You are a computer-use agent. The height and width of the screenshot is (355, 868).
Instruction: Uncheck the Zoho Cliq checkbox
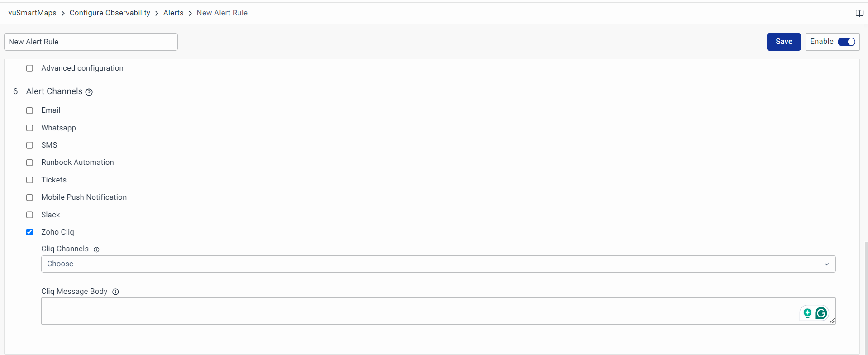[x=29, y=232]
